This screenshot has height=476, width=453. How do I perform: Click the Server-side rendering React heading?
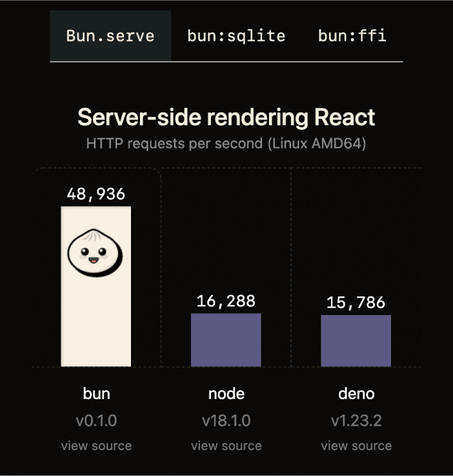click(x=226, y=118)
